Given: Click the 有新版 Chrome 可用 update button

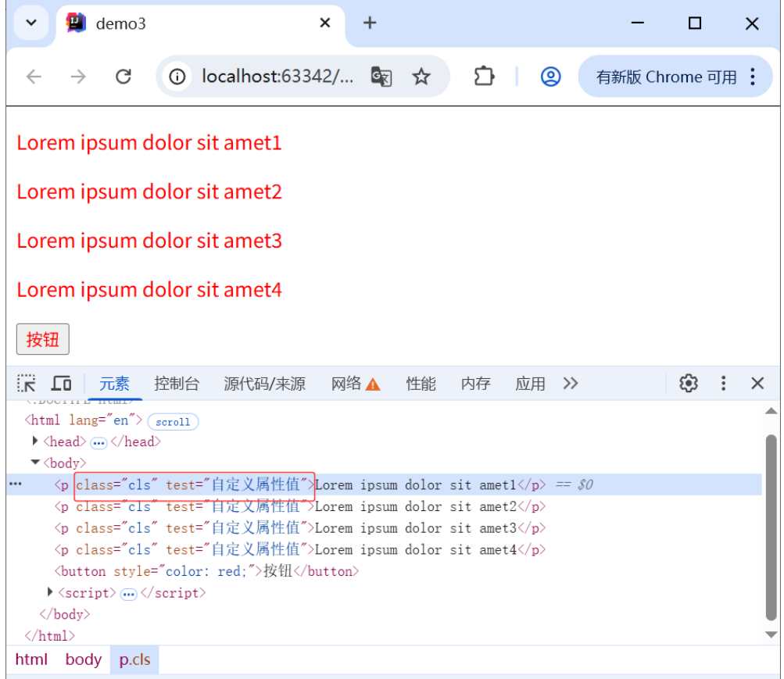Looking at the screenshot, I should [x=666, y=77].
